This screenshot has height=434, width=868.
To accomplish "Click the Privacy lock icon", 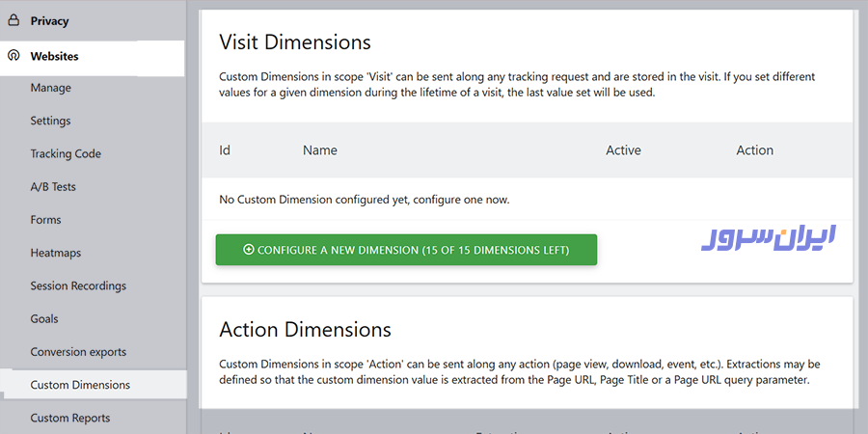I will 14,20.
